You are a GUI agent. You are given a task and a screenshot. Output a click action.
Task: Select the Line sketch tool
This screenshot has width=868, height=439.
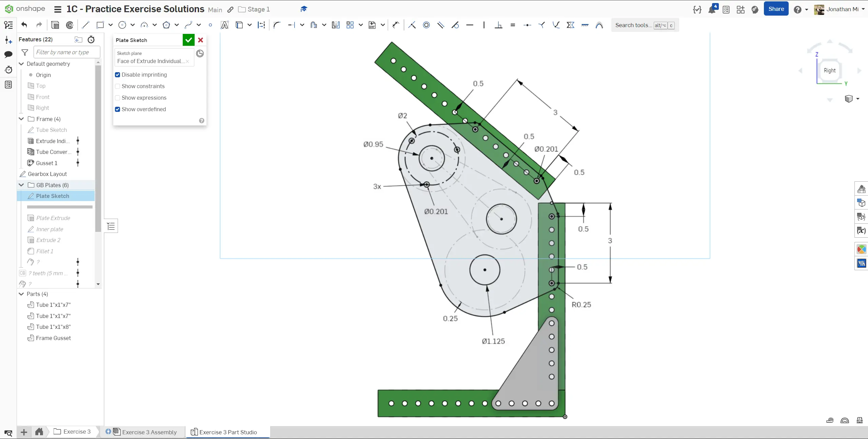point(85,25)
